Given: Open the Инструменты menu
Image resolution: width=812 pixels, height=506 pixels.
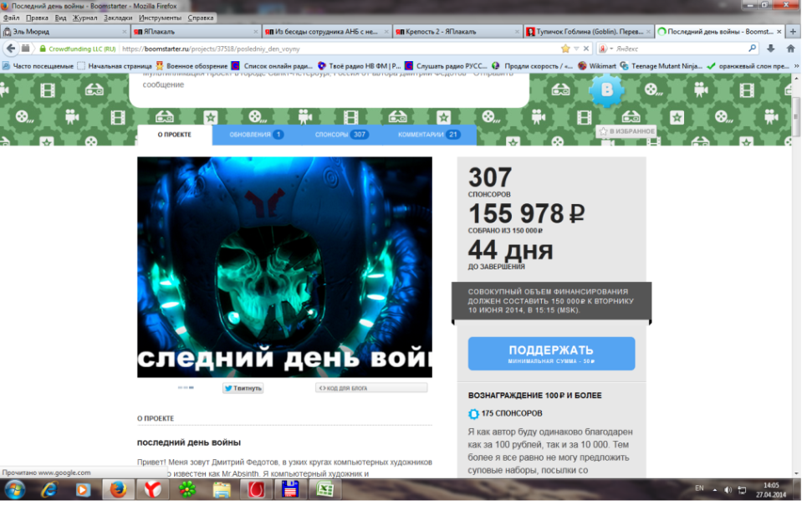Looking at the screenshot, I should click(160, 18).
